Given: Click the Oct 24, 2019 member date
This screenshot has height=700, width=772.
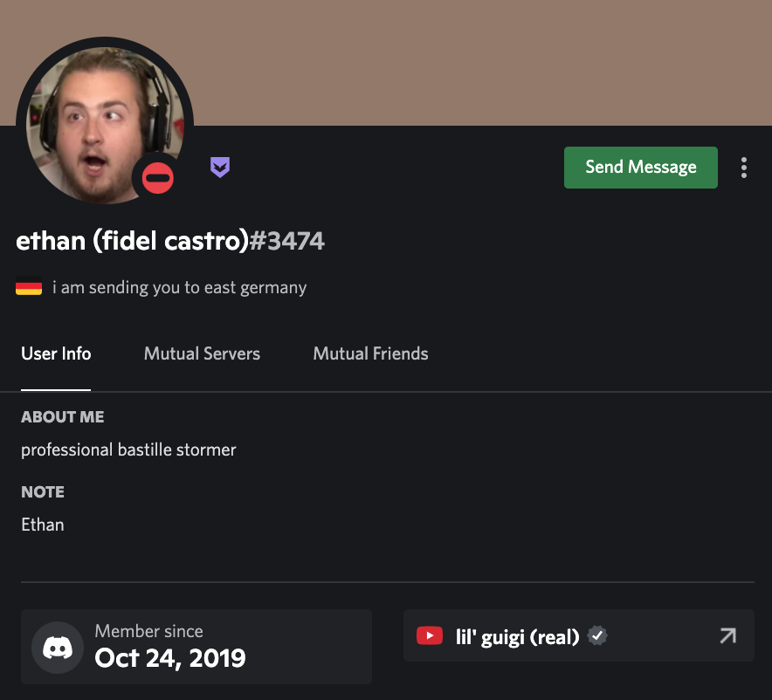Looking at the screenshot, I should pyautogui.click(x=170, y=657).
